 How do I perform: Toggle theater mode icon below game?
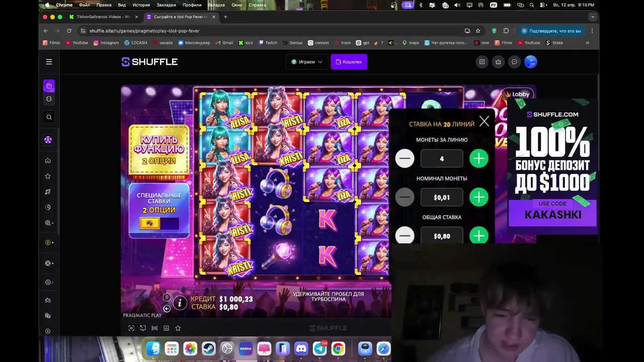coord(143,328)
